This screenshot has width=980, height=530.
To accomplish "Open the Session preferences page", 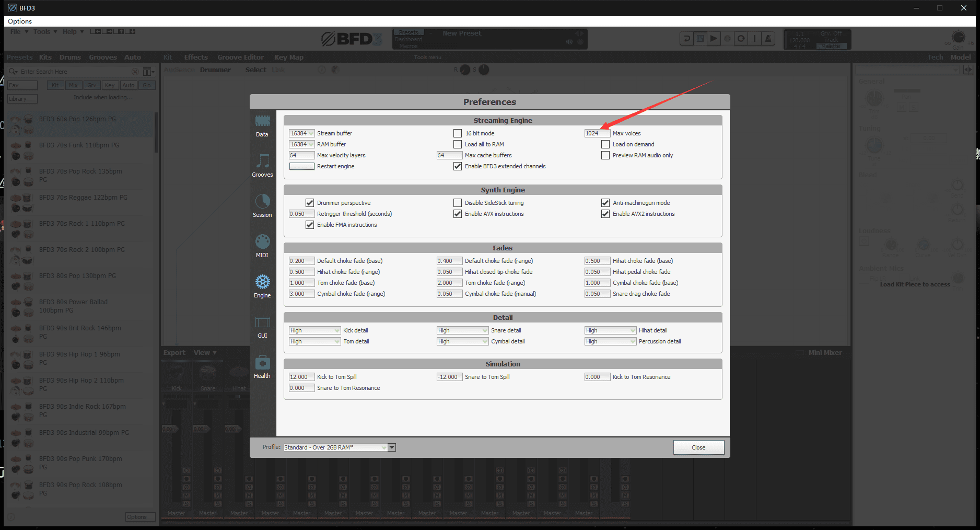I will [262, 206].
